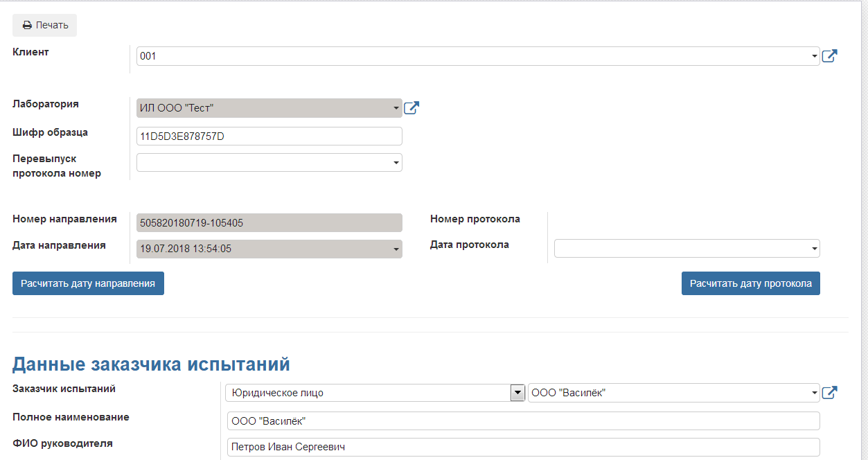The width and height of the screenshot is (868, 460).
Task: Click Расчитать дату направления button
Action: point(88,283)
